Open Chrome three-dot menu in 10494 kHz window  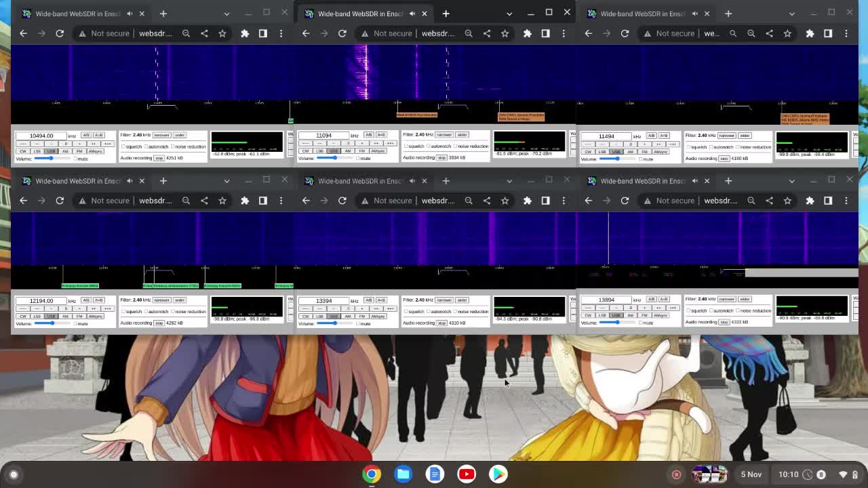(281, 33)
